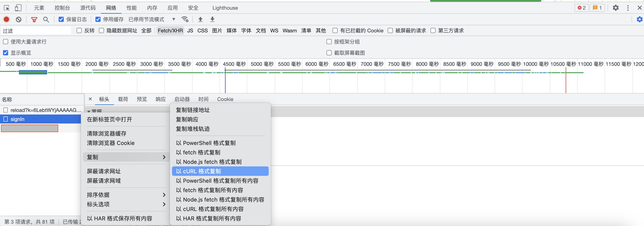The image size is (644, 226).
Task: Toggle the red filter funnel icon
Action: click(x=34, y=19)
